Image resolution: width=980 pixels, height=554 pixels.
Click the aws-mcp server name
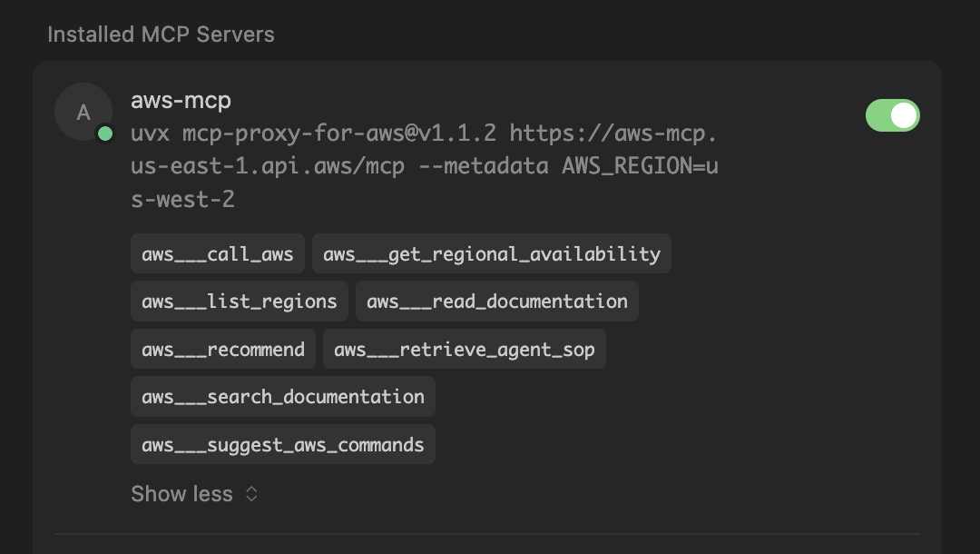point(181,100)
